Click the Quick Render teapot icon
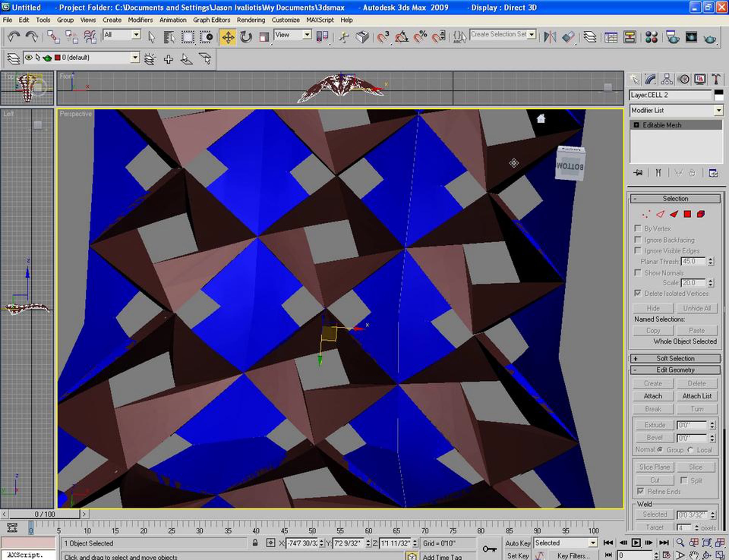Viewport: 729px width, 560px height. pos(709,38)
